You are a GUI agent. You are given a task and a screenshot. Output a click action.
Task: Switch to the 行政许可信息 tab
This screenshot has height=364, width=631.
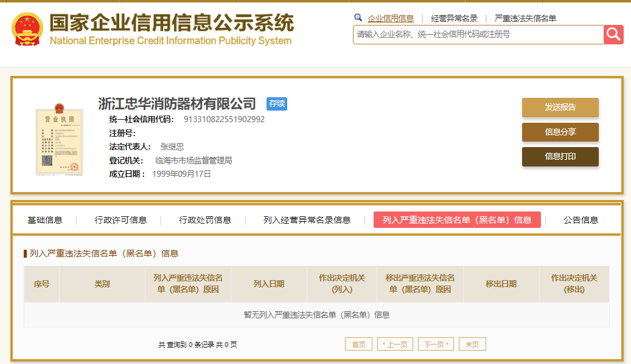(x=120, y=220)
